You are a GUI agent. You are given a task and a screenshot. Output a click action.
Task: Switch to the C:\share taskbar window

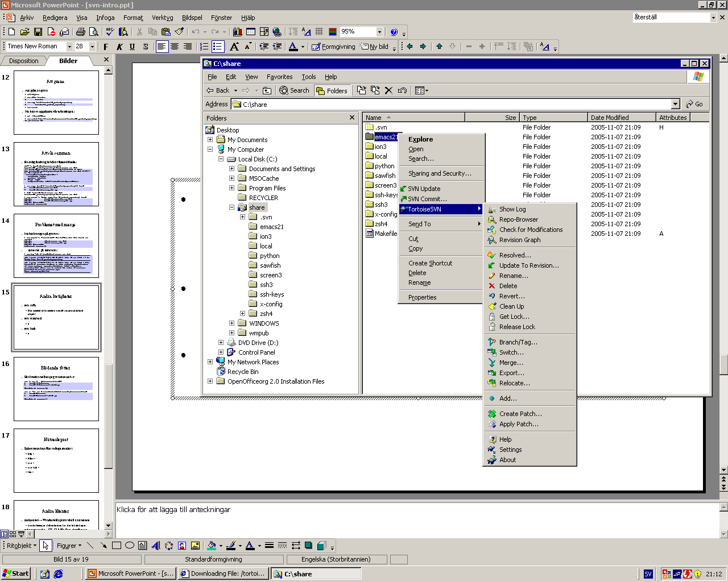[316, 573]
